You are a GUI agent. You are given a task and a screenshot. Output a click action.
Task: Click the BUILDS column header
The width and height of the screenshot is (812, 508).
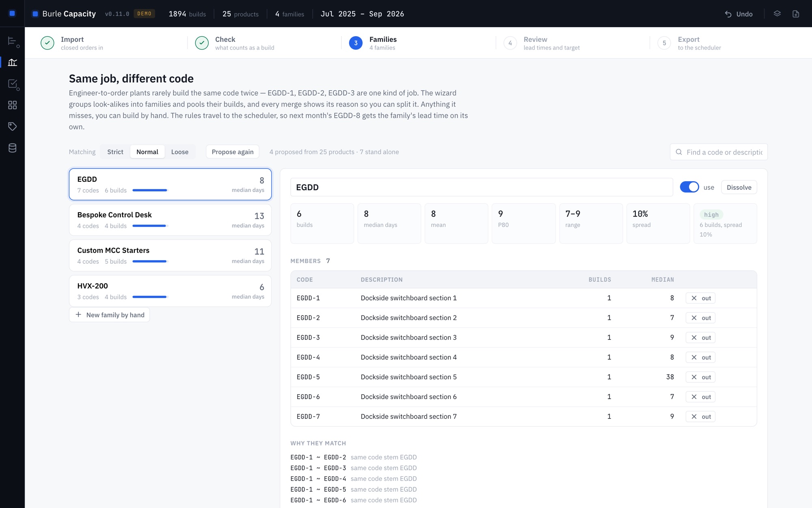[x=600, y=280]
